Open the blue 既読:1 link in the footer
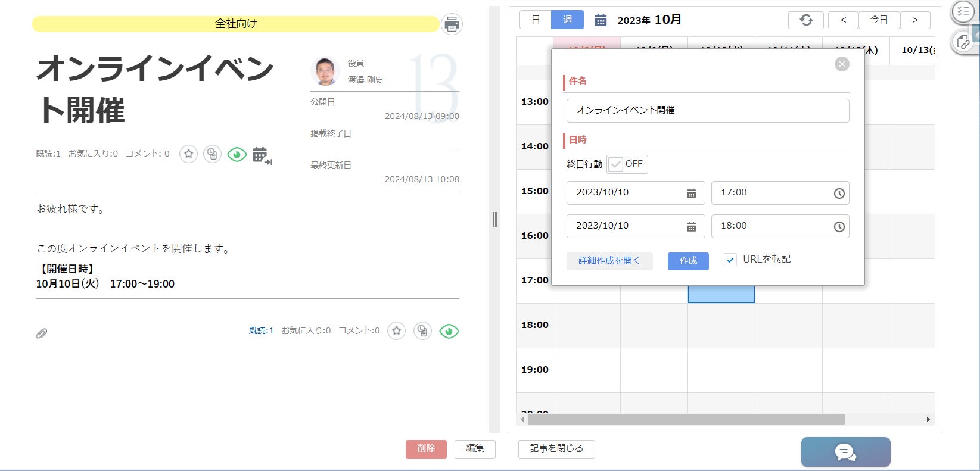Viewport: 980px width, 471px height. [261, 330]
